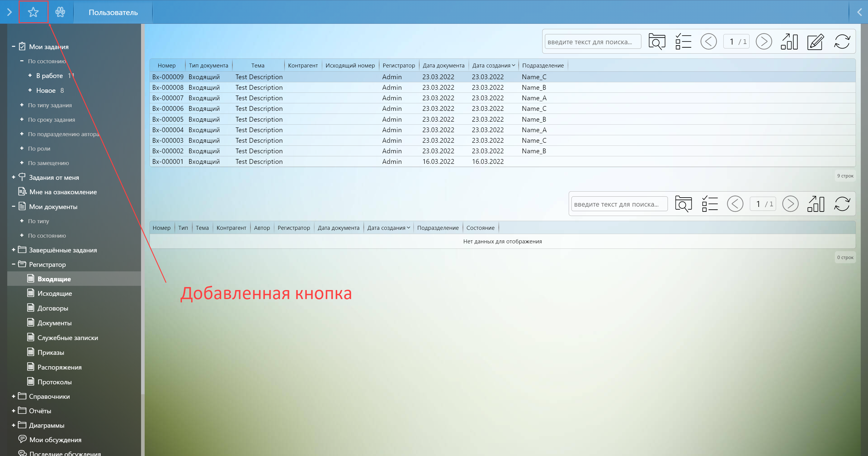The width and height of the screenshot is (868, 456).
Task: Click the star favorites button in header
Action: pyautogui.click(x=33, y=12)
